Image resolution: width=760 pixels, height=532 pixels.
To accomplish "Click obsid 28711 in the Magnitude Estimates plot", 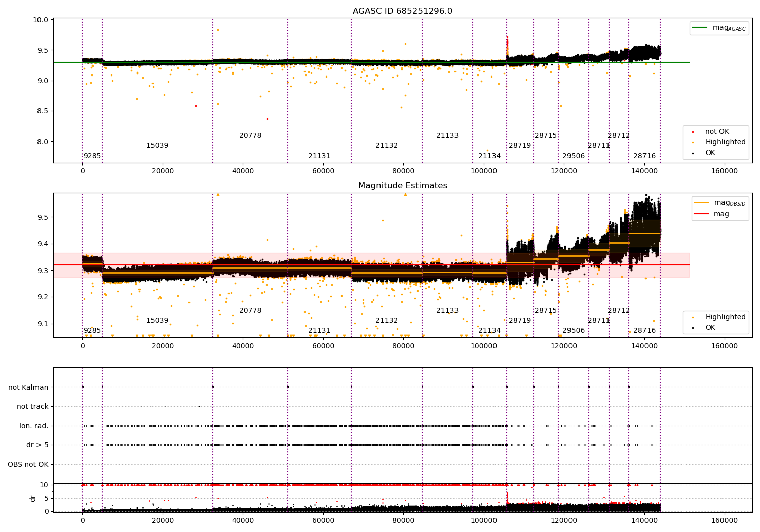I will point(599,321).
